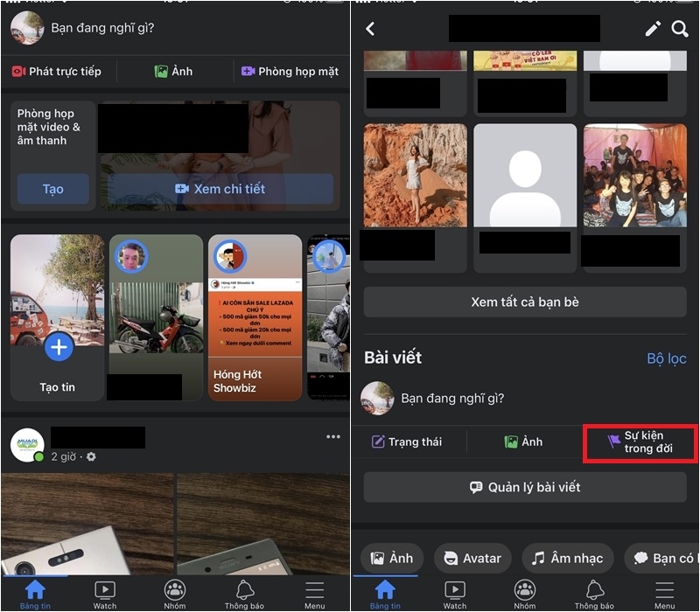Tap Xem tất cả bạn bè to see all friends

524,302
